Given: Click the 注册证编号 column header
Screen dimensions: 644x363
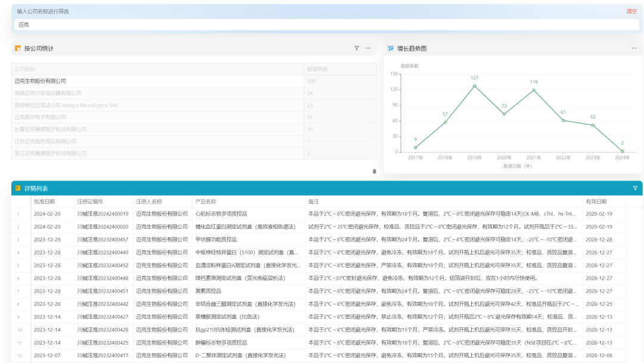Looking at the screenshot, I should click(x=90, y=201).
